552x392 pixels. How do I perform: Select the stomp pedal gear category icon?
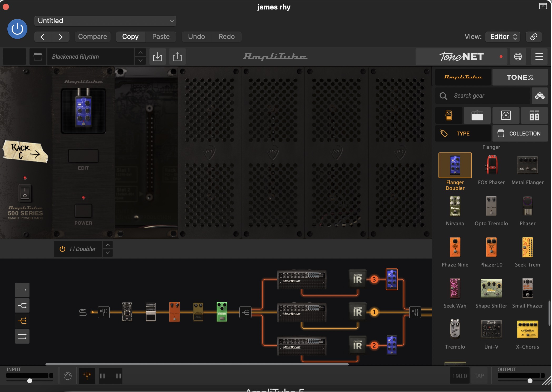[x=449, y=115]
